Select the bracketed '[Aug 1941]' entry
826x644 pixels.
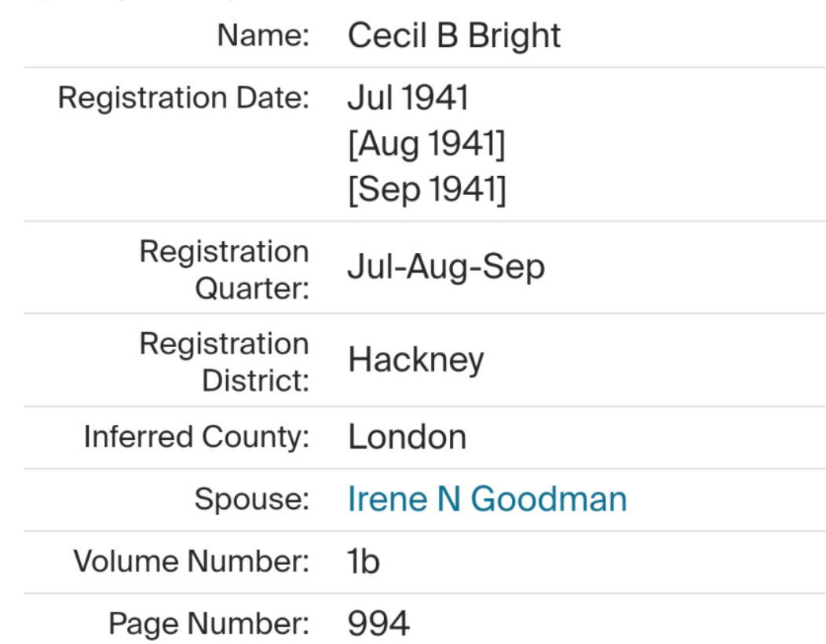426,145
